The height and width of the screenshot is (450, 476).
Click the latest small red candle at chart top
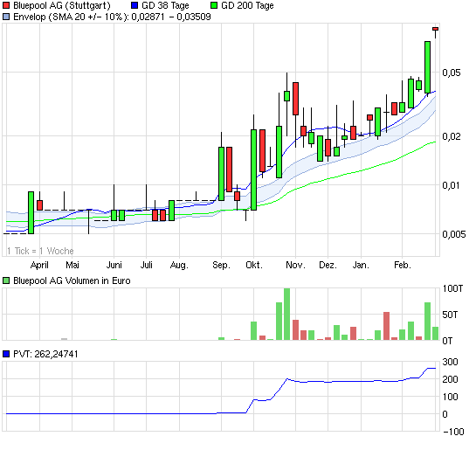tap(435, 29)
